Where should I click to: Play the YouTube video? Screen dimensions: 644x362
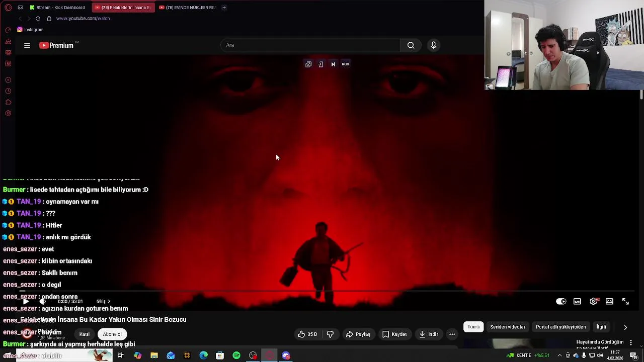click(26, 301)
